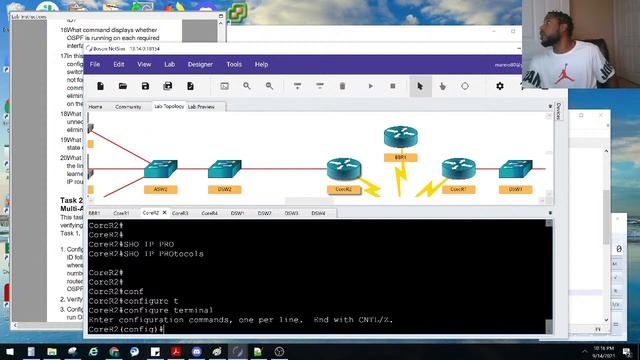Open the DSW1 console tab

(238, 213)
